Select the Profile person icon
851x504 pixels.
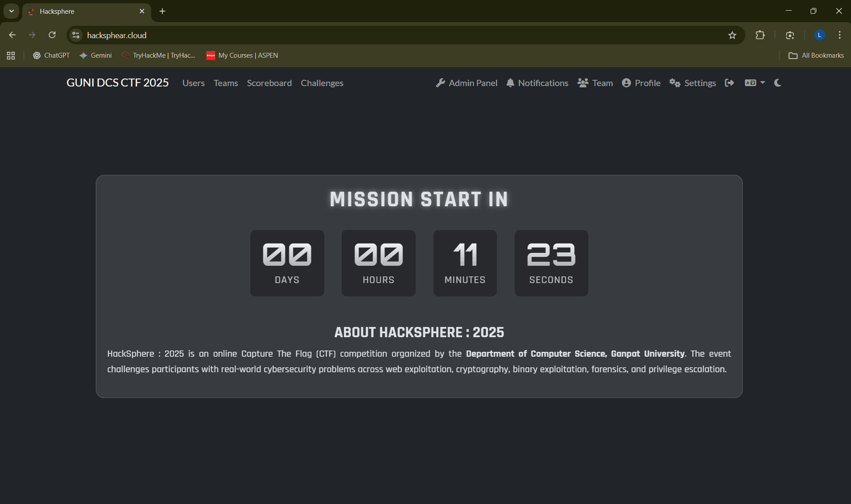627,83
